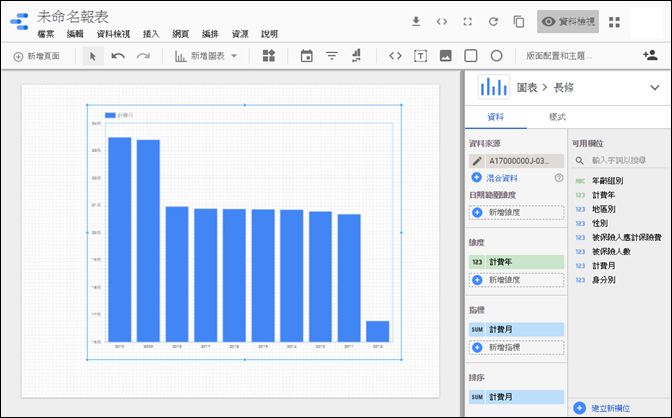Download the report using the download icon
This screenshot has height=418, width=672.
(x=416, y=21)
